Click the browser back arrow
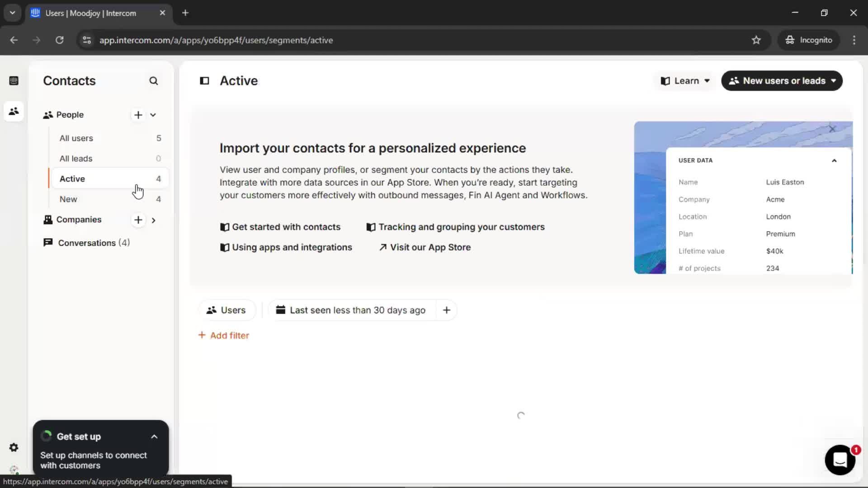868x488 pixels. click(14, 40)
